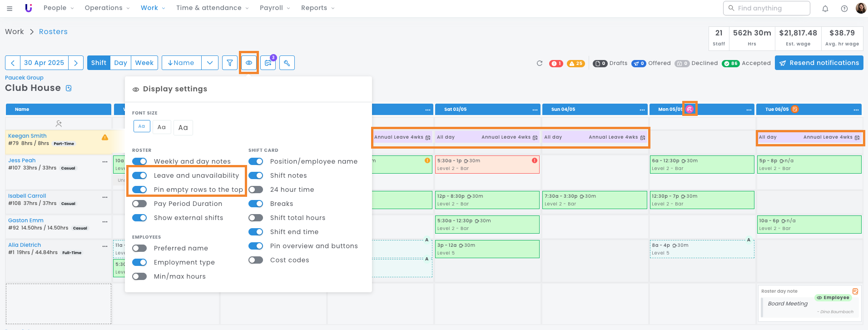This screenshot has width=868, height=330.
Task: Click the roster notes icon with badge
Action: pyautogui.click(x=268, y=63)
